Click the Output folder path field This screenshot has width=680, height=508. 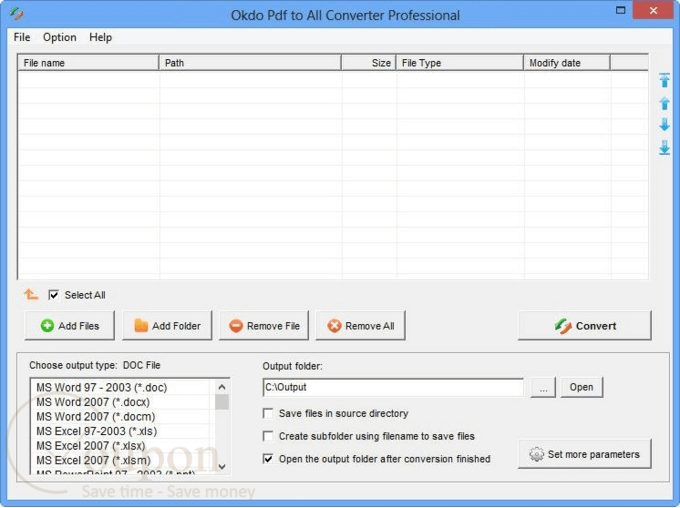point(393,387)
